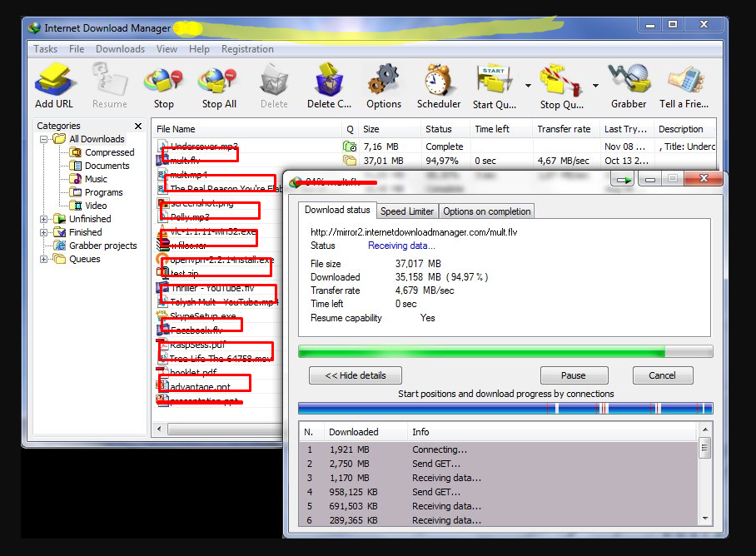This screenshot has height=556, width=756.
Task: Select connection 3 row Receiving data
Action: tap(499, 478)
